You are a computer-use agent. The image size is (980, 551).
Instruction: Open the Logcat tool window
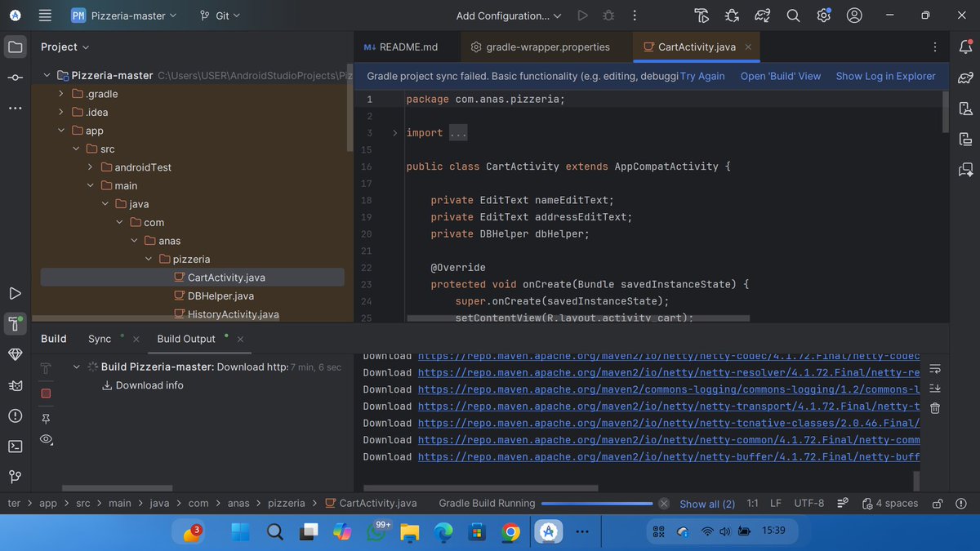16,385
